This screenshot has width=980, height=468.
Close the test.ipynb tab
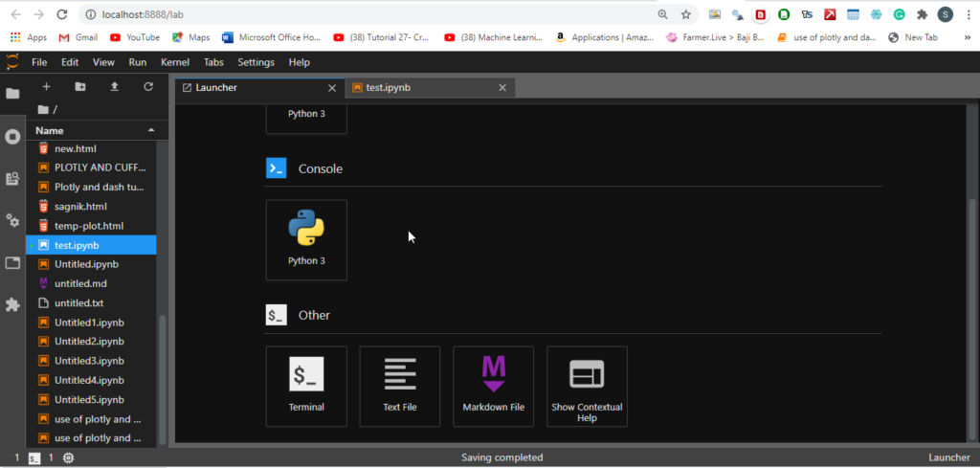tap(501, 88)
